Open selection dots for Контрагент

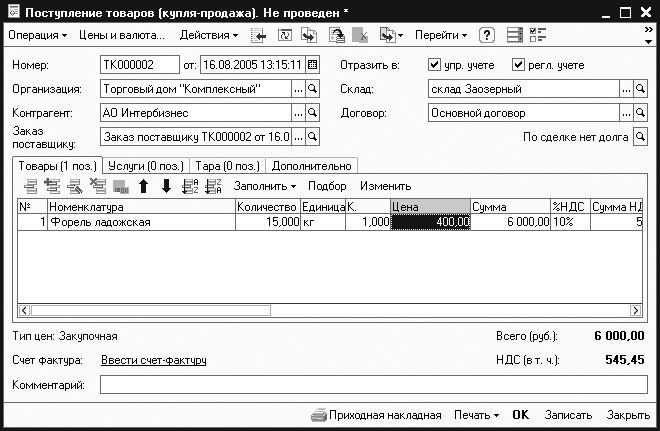(x=298, y=113)
